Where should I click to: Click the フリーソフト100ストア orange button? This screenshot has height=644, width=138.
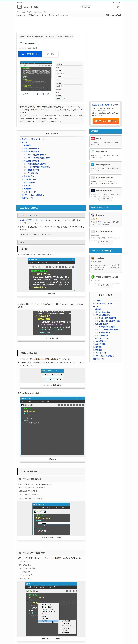[105, 121]
